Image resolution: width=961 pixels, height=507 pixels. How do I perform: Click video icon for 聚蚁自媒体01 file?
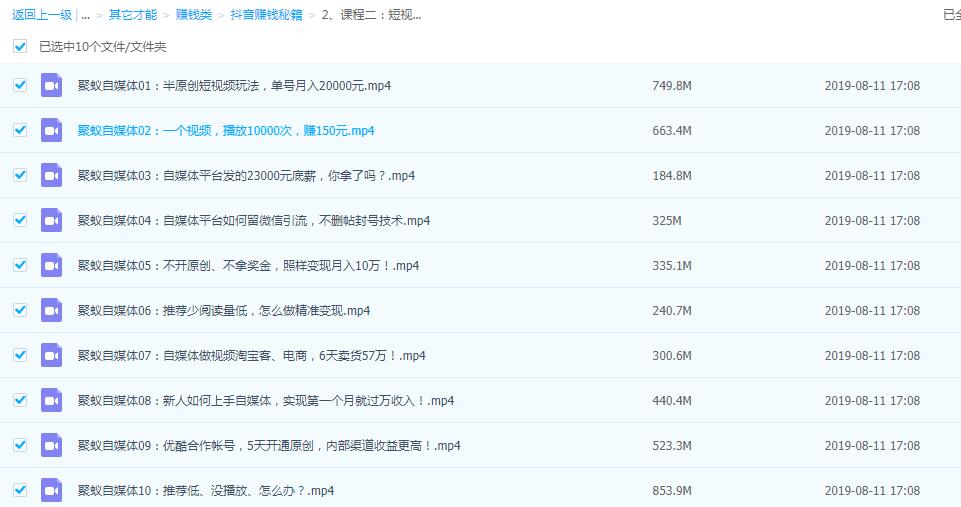[51, 86]
